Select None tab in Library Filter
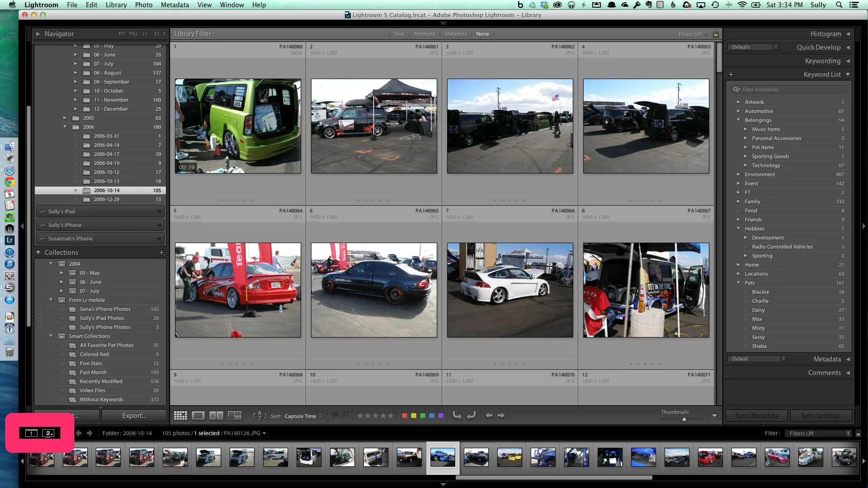 [482, 34]
